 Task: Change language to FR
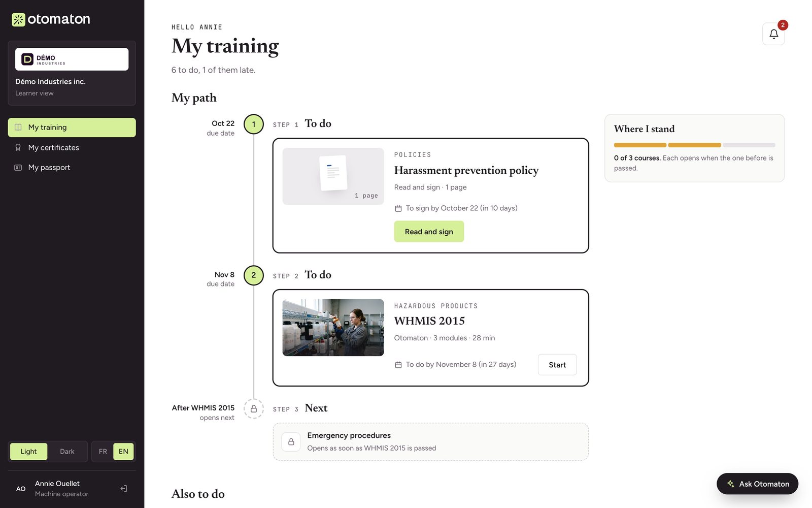click(x=103, y=452)
